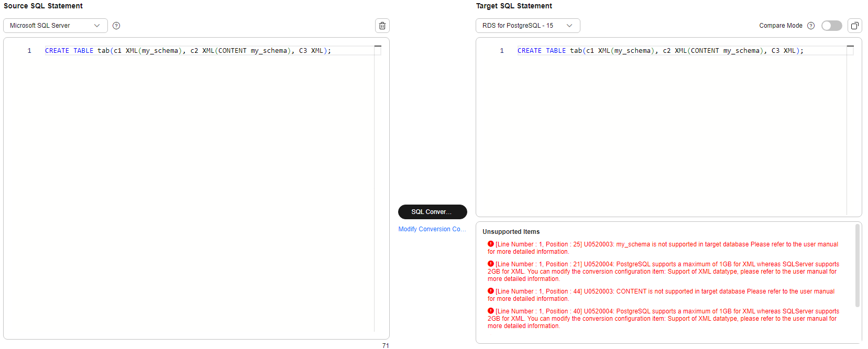The height and width of the screenshot is (349, 868).
Task: Click line number 1 in source editor
Action: 29,51
